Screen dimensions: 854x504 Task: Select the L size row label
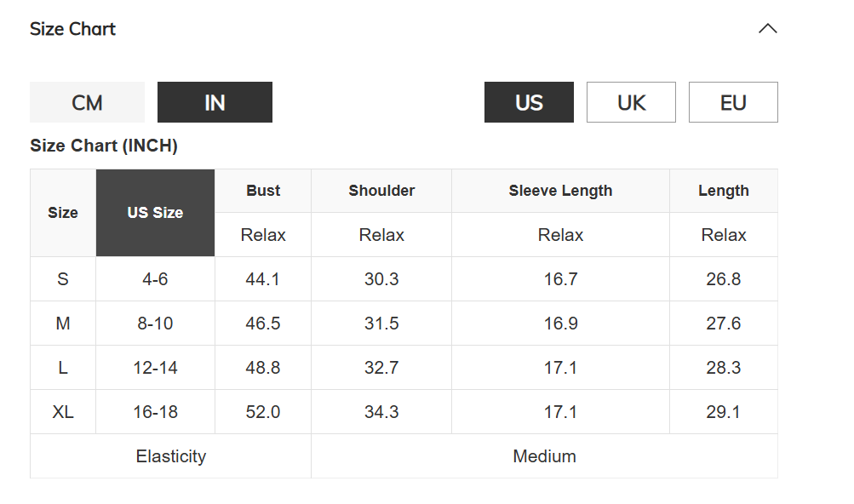pos(63,368)
